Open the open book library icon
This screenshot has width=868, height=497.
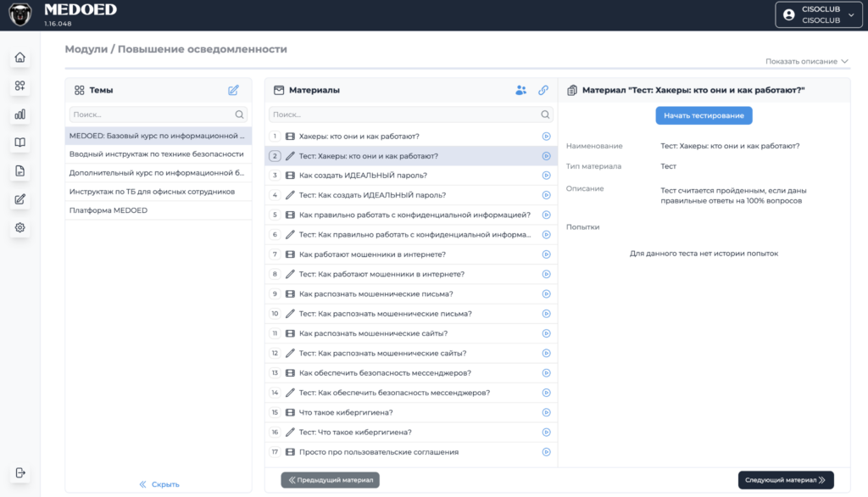tap(20, 142)
